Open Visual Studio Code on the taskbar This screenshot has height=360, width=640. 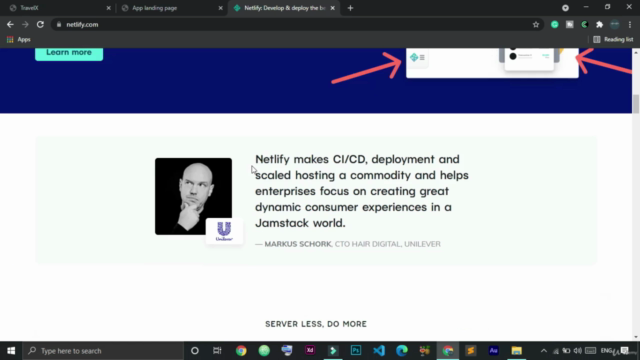[379, 351]
